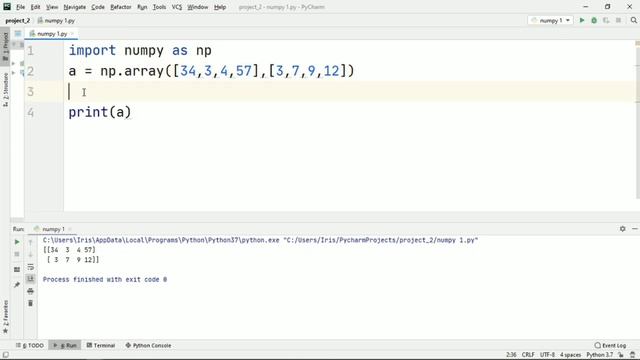The image size is (640, 360).
Task: Open the Python 3.7 interpreter selector
Action: pyautogui.click(x=600, y=355)
